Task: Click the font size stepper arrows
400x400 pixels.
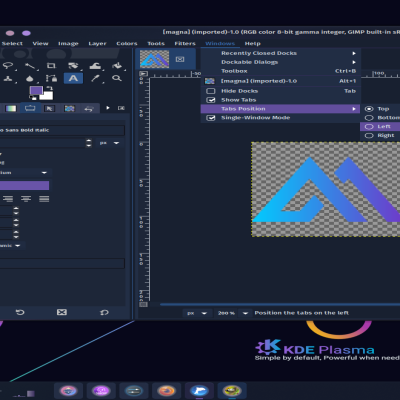Action: pyautogui.click(x=89, y=143)
